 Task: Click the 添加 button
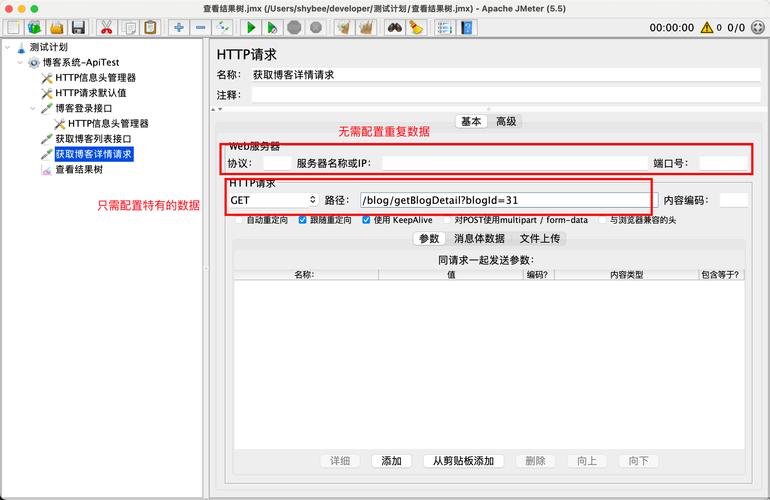[391, 461]
